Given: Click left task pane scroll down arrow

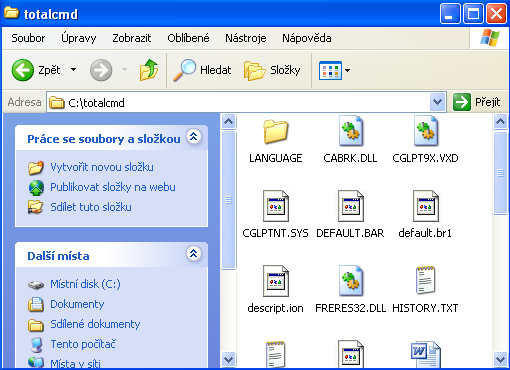Looking at the screenshot, I should pyautogui.click(x=228, y=359).
